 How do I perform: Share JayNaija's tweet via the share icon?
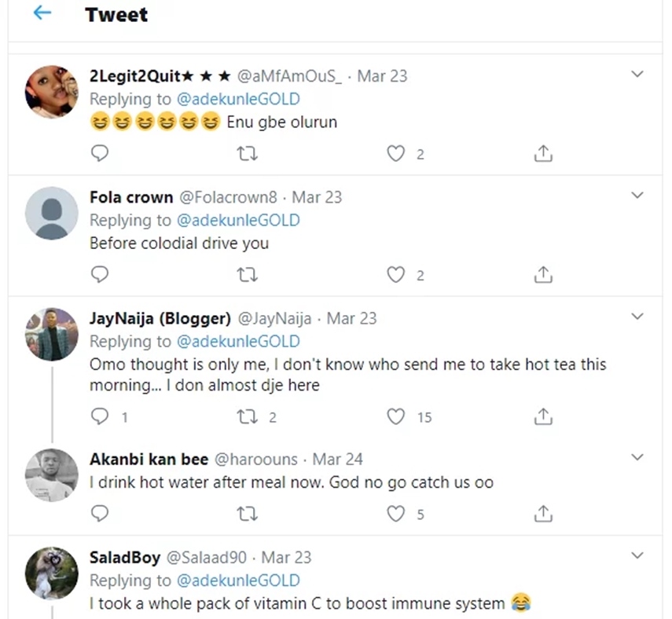tap(542, 416)
